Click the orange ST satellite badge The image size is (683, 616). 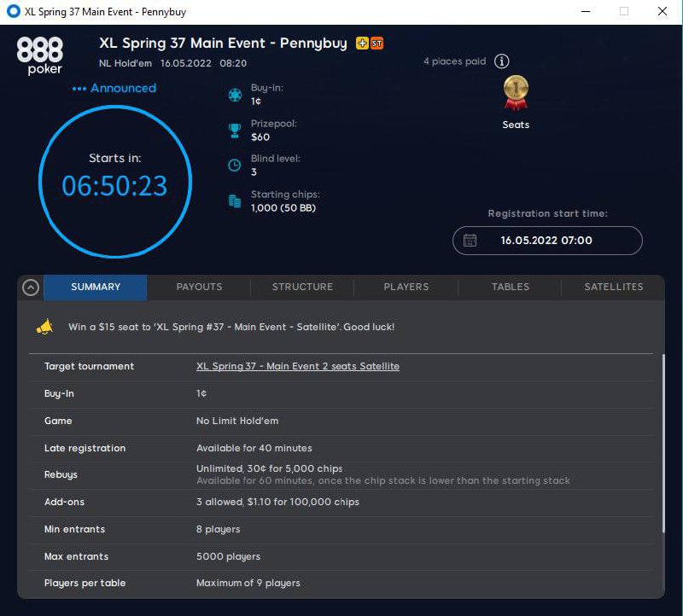tap(377, 44)
